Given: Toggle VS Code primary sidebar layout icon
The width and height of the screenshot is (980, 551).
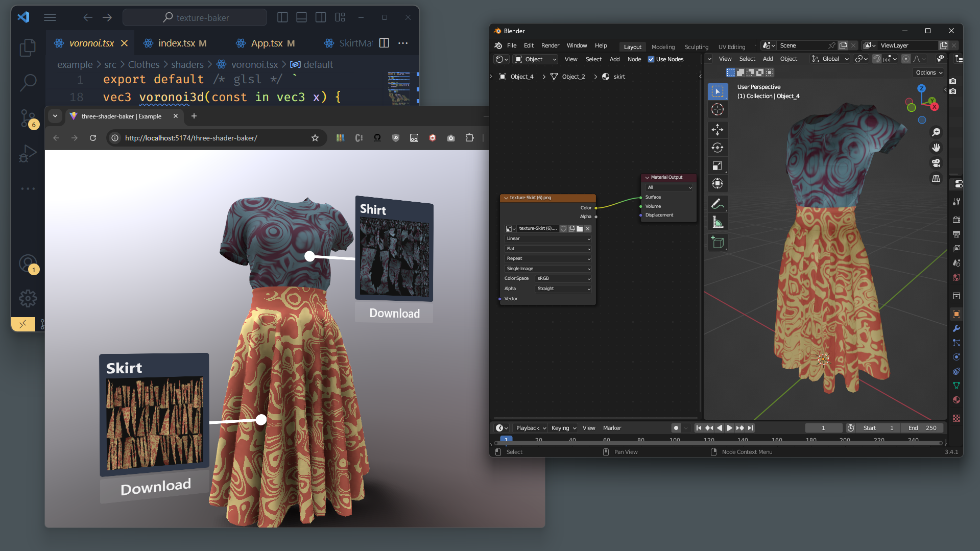Looking at the screenshot, I should (282, 17).
